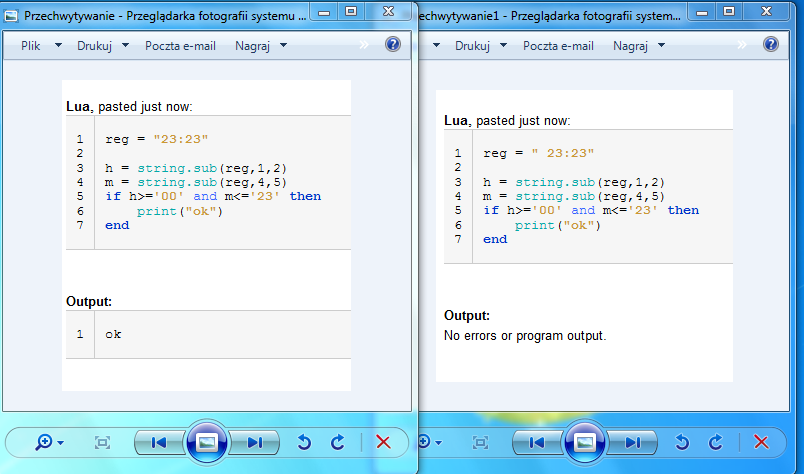Click the right window title bar text
Viewport: 804px width, 474px height.
pos(550,16)
